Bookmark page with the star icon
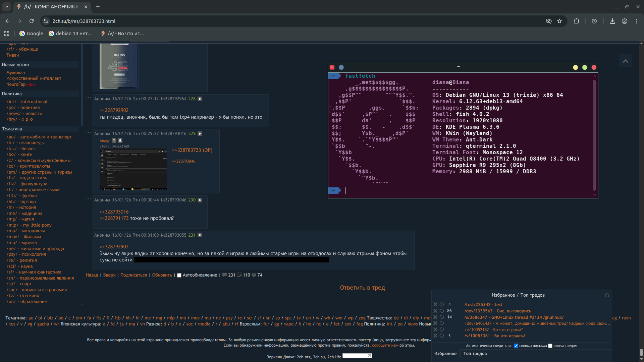 point(559,21)
